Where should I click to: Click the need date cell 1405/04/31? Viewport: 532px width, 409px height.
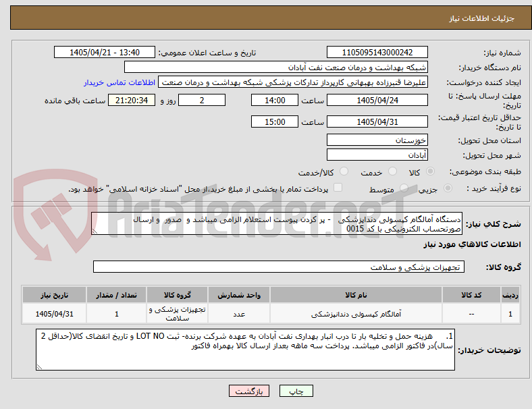tap(54, 314)
